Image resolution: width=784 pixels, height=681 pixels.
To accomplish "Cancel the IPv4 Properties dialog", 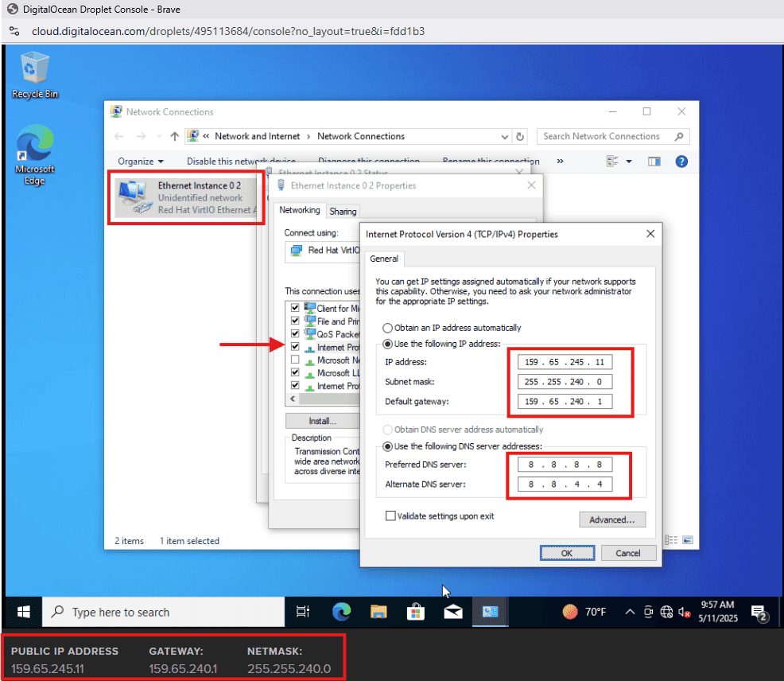I will 628,553.
